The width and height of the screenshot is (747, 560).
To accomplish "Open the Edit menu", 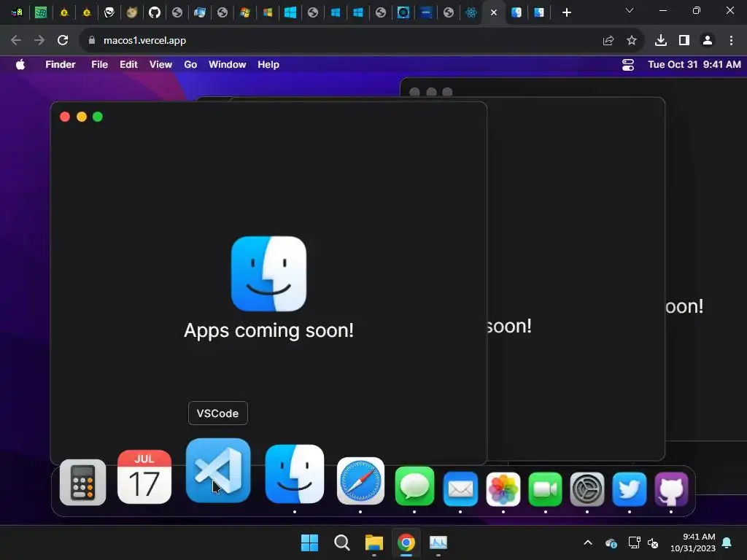I will pos(128,64).
